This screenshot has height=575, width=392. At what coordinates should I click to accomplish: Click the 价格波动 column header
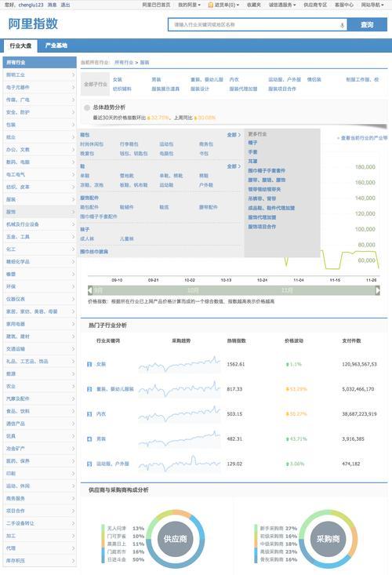[x=294, y=341]
